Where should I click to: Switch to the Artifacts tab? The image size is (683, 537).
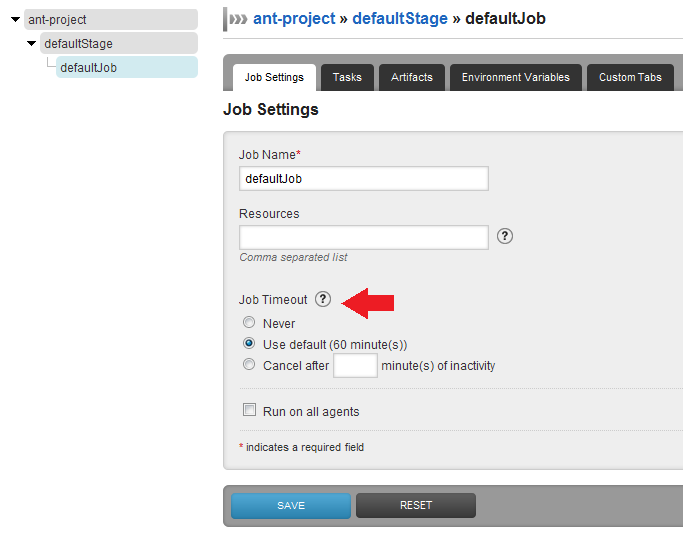[412, 77]
